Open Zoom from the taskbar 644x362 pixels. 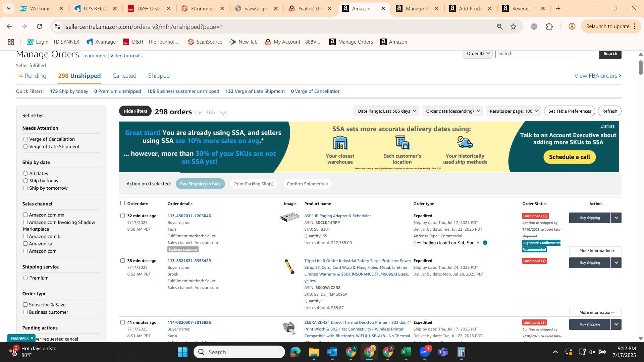424,352
